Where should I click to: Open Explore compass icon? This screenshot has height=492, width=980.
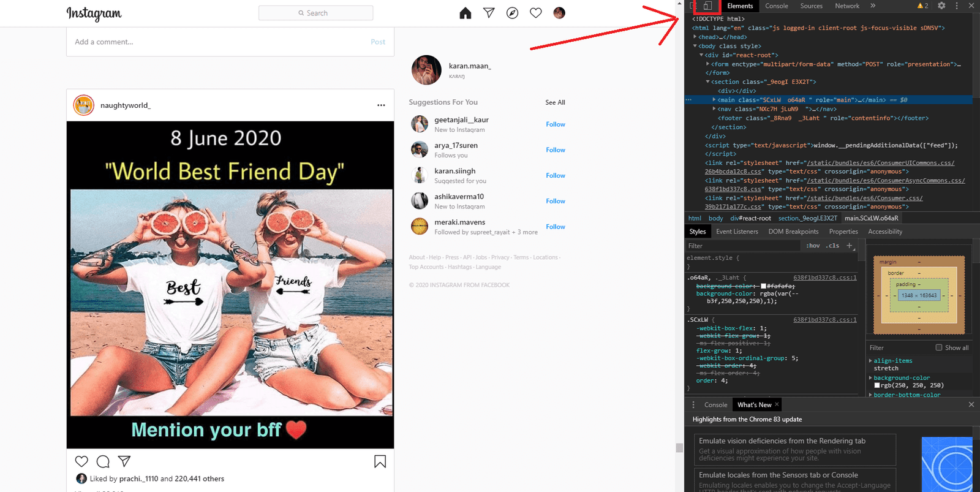(513, 13)
